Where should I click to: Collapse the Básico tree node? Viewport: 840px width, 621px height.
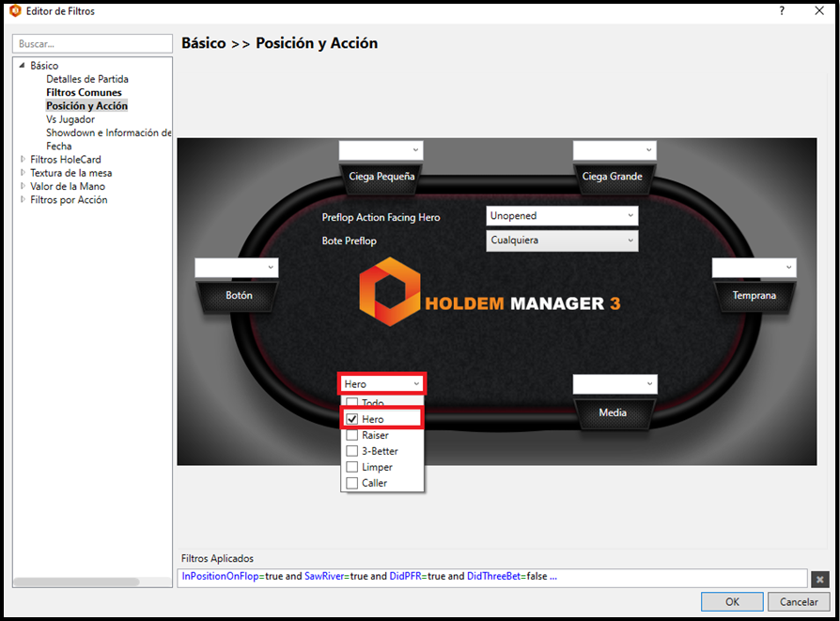pos(22,66)
